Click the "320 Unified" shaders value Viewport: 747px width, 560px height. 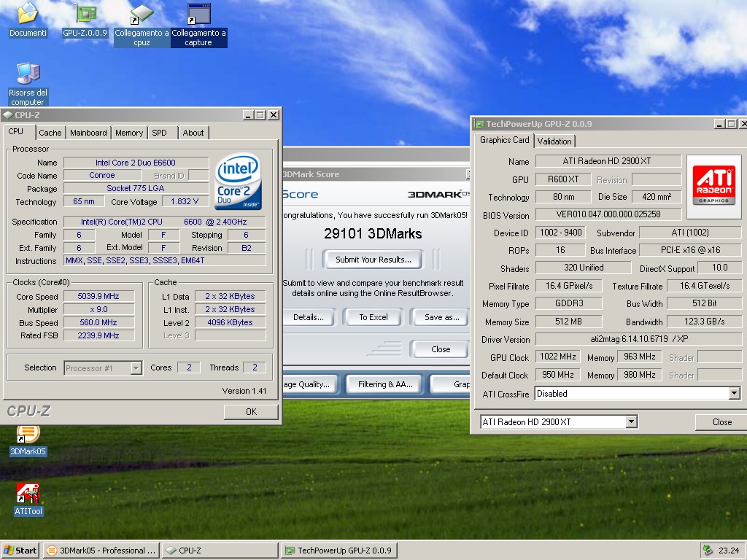click(x=584, y=268)
